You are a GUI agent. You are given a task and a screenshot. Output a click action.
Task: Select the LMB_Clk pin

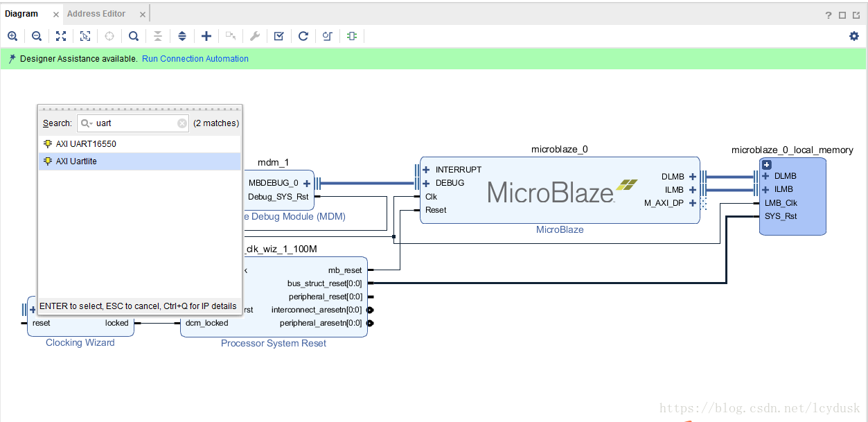tap(781, 203)
